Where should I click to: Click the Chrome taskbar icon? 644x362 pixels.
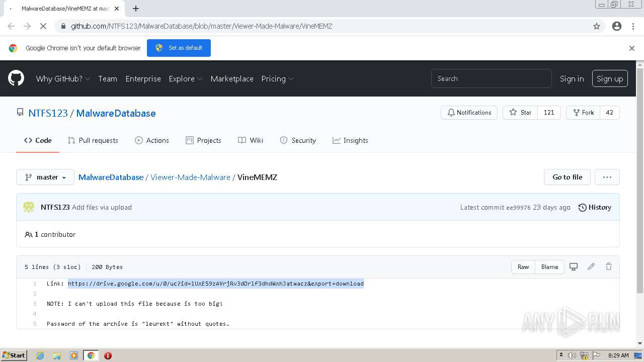(x=91, y=355)
